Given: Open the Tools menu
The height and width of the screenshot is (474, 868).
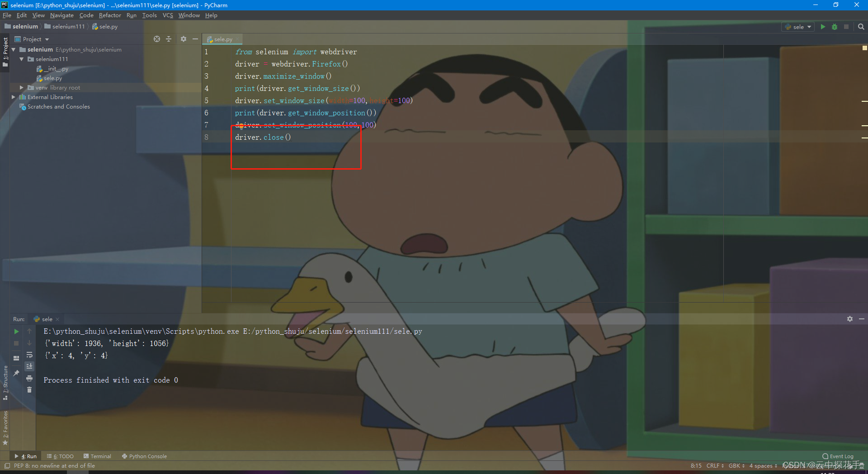Looking at the screenshot, I should [150, 15].
